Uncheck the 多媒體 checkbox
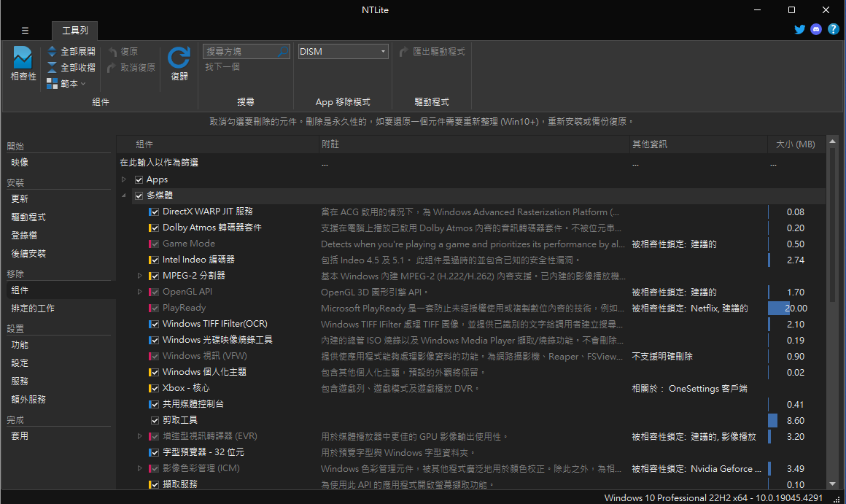846x504 pixels. (139, 196)
